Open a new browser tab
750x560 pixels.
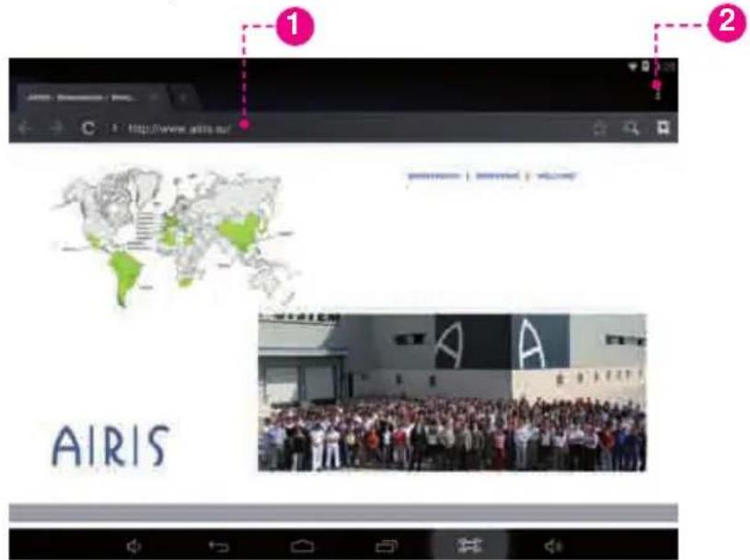[x=183, y=98]
